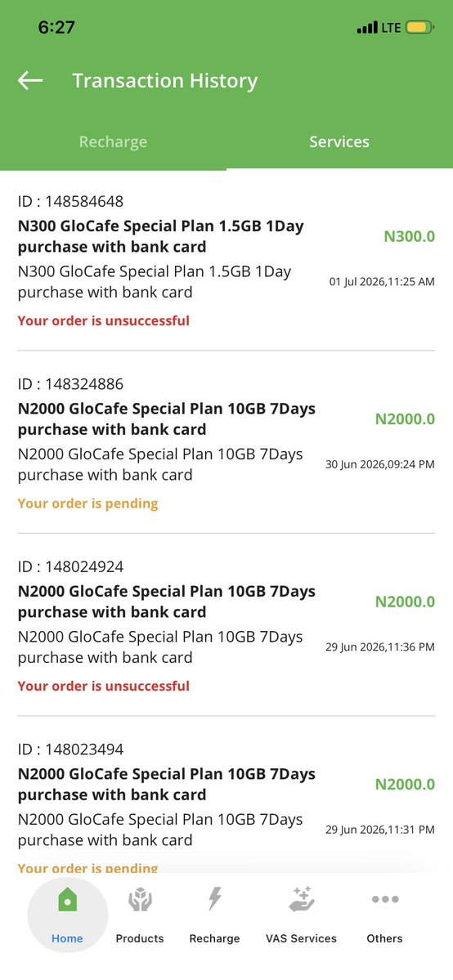Check the battery icon in status bar
The width and height of the screenshot is (453, 980).
click(x=419, y=28)
